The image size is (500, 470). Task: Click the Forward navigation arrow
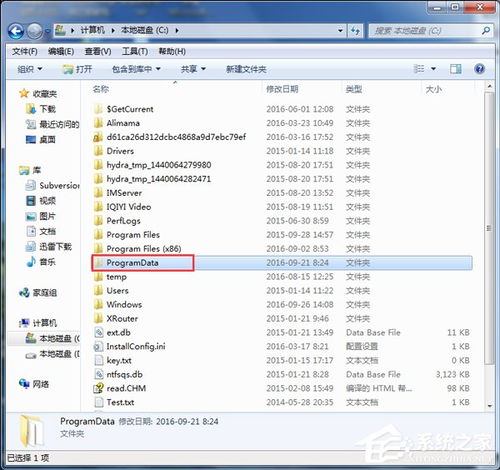coord(35,31)
